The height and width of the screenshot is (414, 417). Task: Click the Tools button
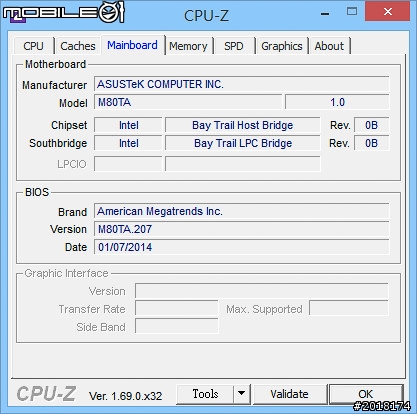coord(205,394)
